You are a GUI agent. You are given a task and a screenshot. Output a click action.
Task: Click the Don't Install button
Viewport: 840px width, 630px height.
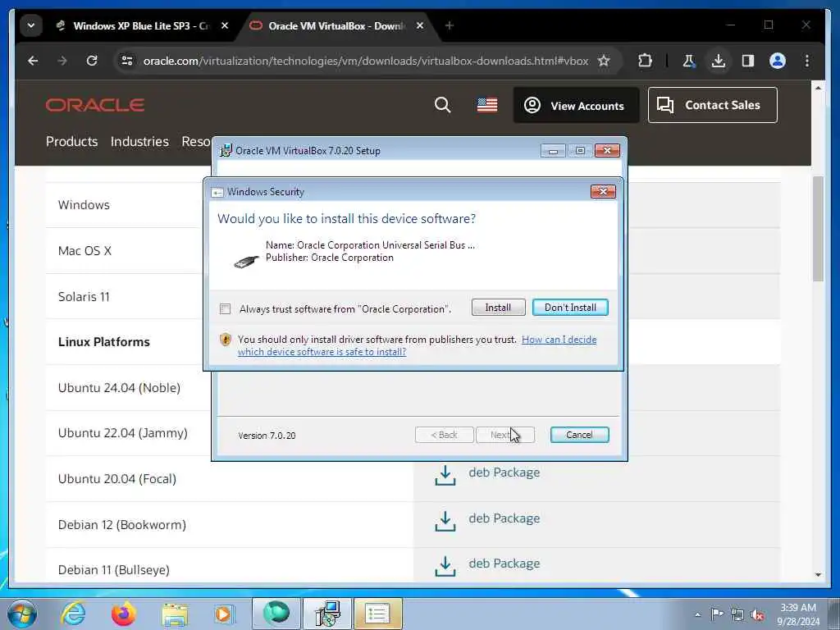pyautogui.click(x=570, y=308)
